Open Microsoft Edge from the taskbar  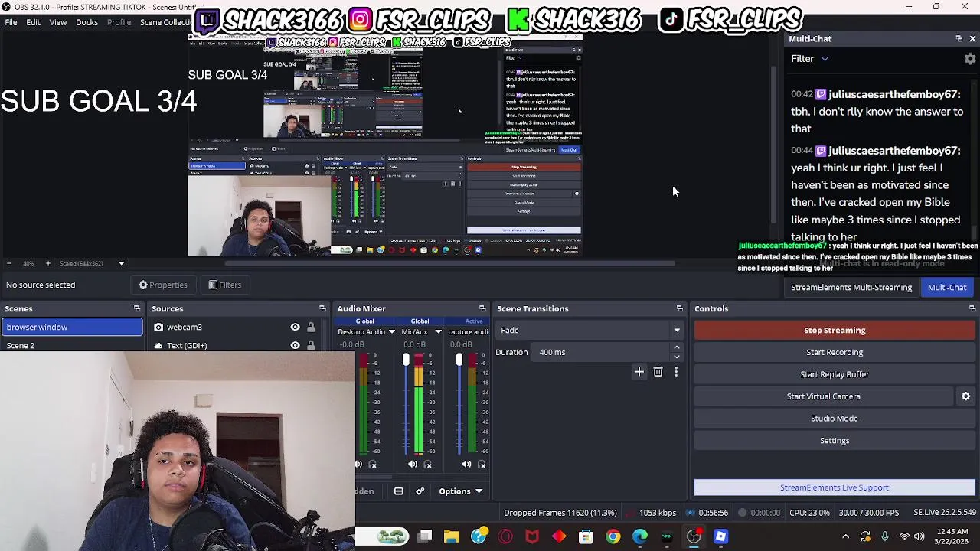(639, 536)
